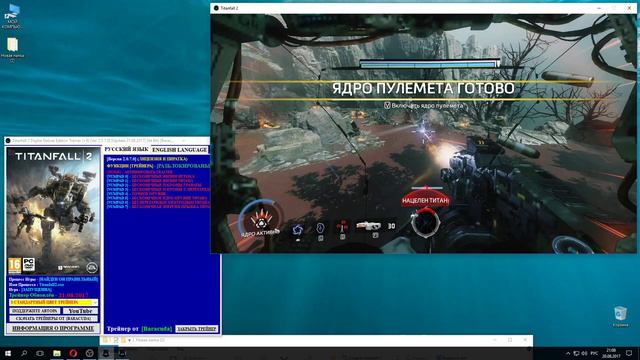
Task: Maximize the Explorer Новая папка window
Action: (510, 340)
